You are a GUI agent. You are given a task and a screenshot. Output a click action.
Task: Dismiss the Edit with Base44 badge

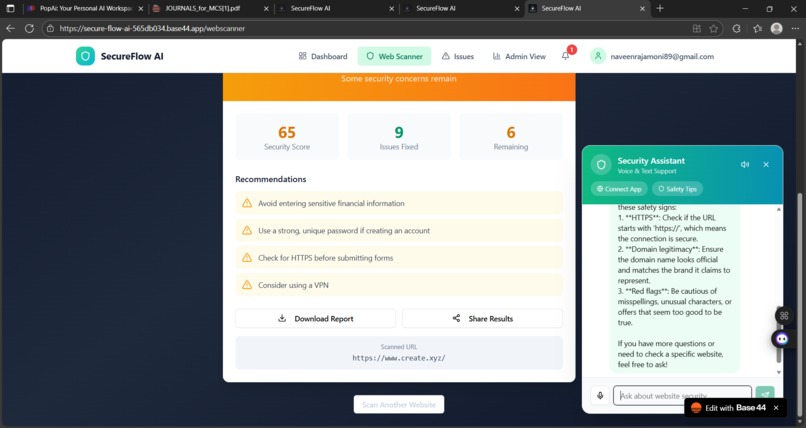pyautogui.click(x=776, y=408)
